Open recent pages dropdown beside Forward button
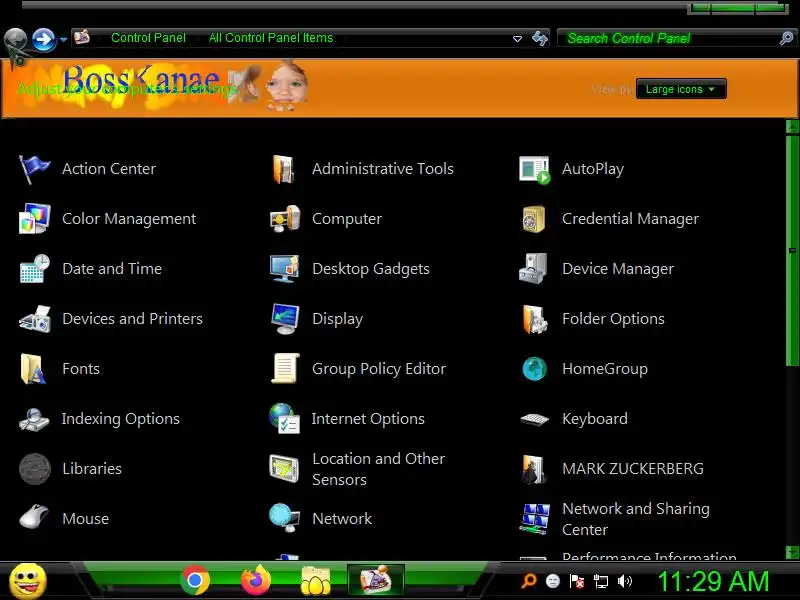The height and width of the screenshot is (600, 800). click(63, 39)
